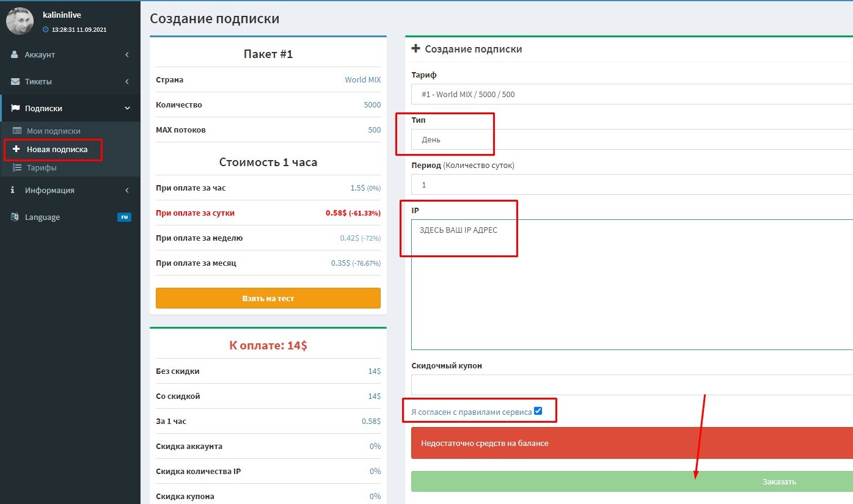Click the plus icon beside Новая подписка
The height and width of the screenshot is (504, 853).
[16, 149]
